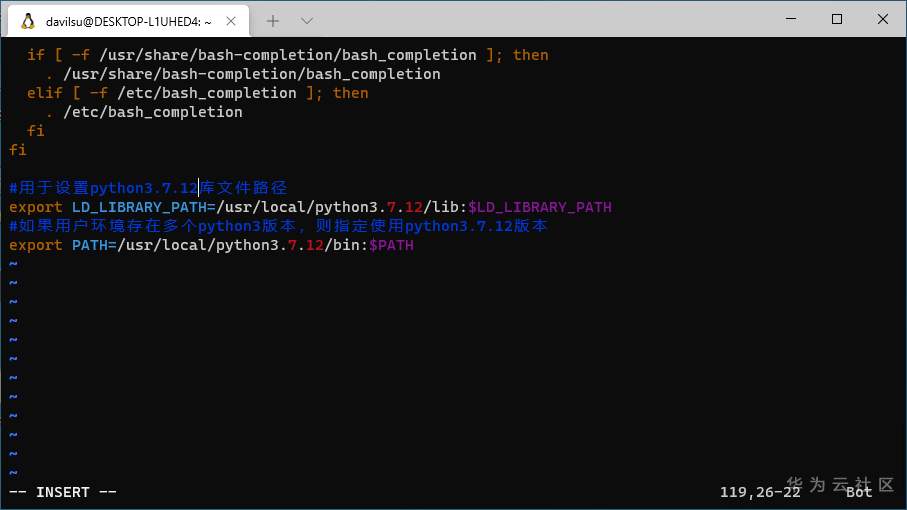Click the ". /etc/bash_completion" source line

click(x=144, y=112)
